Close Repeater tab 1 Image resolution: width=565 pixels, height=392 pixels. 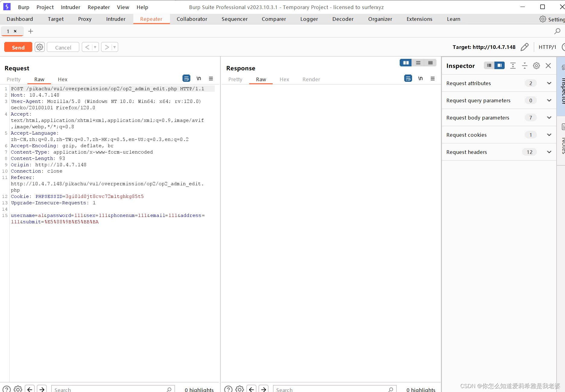15,31
